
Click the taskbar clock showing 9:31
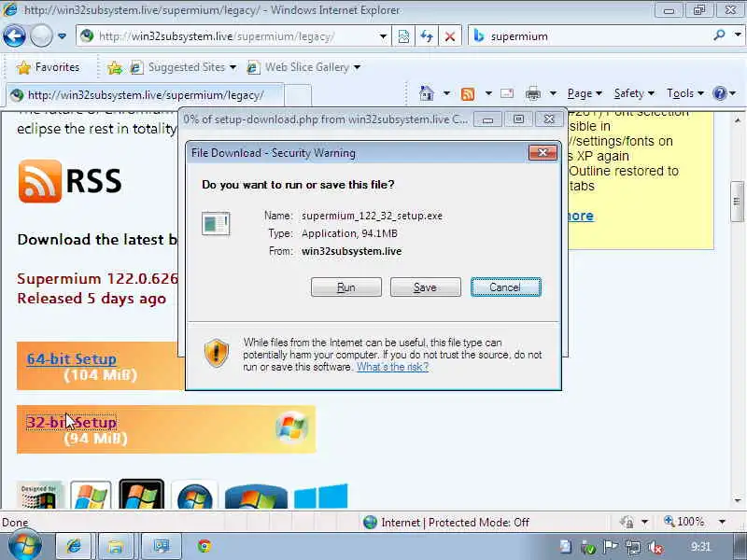pyautogui.click(x=699, y=547)
